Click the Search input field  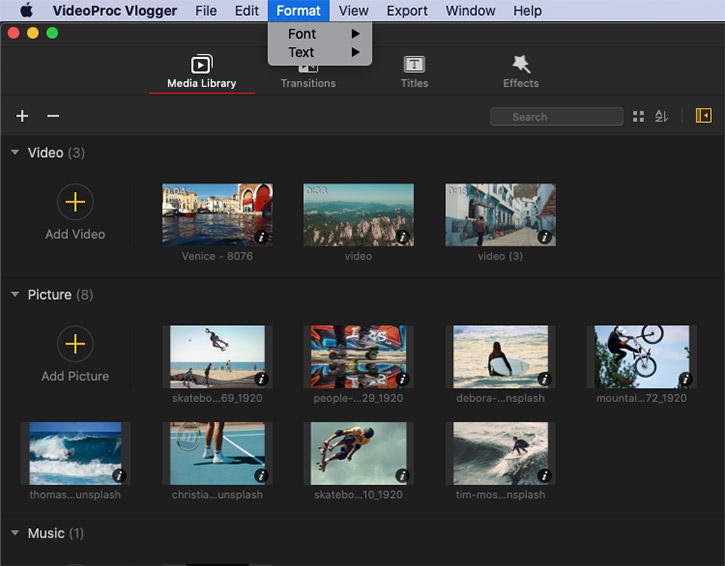[x=556, y=117]
